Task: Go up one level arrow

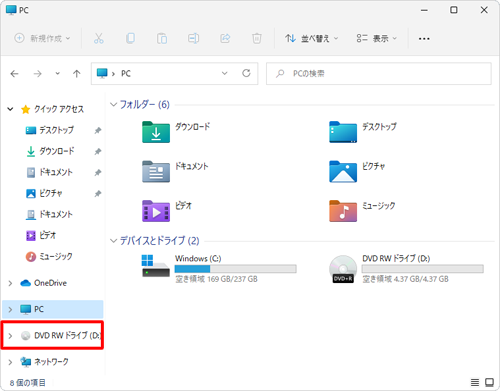Action: [77, 73]
